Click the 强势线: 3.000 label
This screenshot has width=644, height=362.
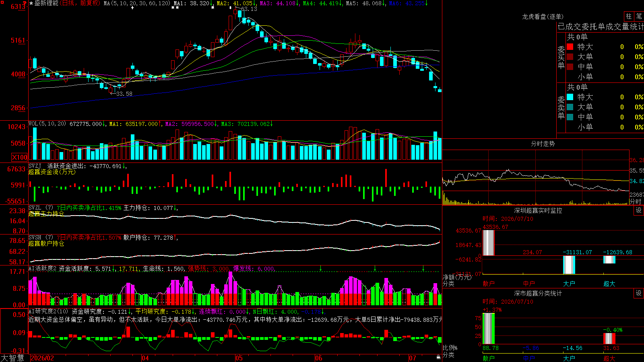[x=208, y=269]
